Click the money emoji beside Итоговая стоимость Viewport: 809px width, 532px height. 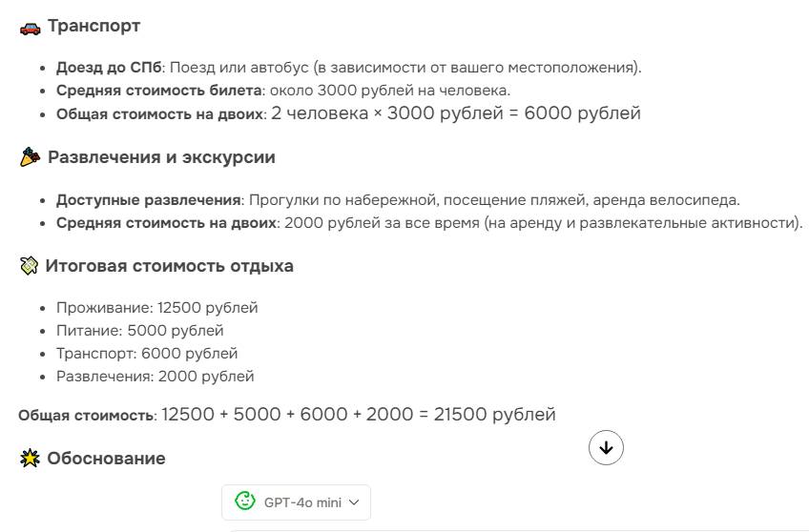pos(29,266)
